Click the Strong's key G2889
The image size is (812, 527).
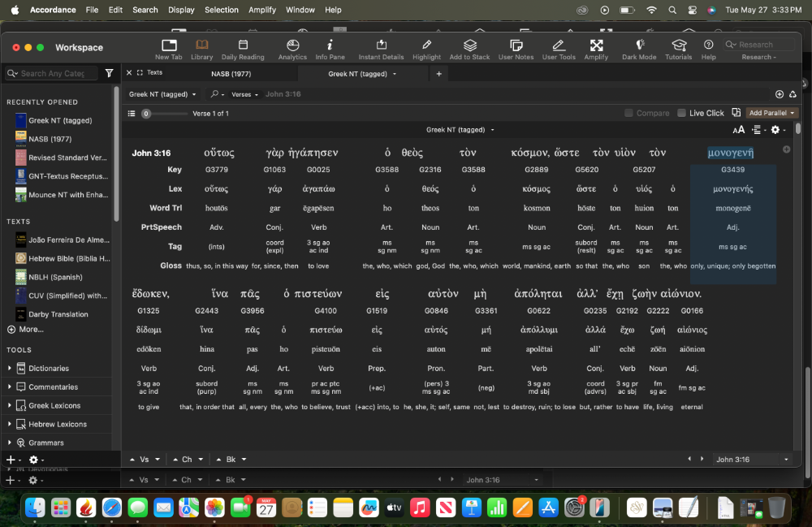click(536, 169)
